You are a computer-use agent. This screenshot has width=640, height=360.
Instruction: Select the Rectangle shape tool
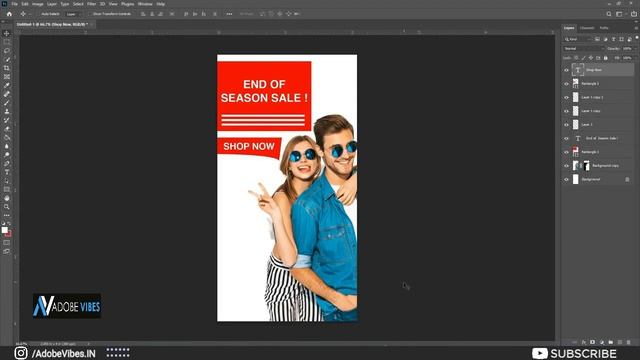click(7, 189)
